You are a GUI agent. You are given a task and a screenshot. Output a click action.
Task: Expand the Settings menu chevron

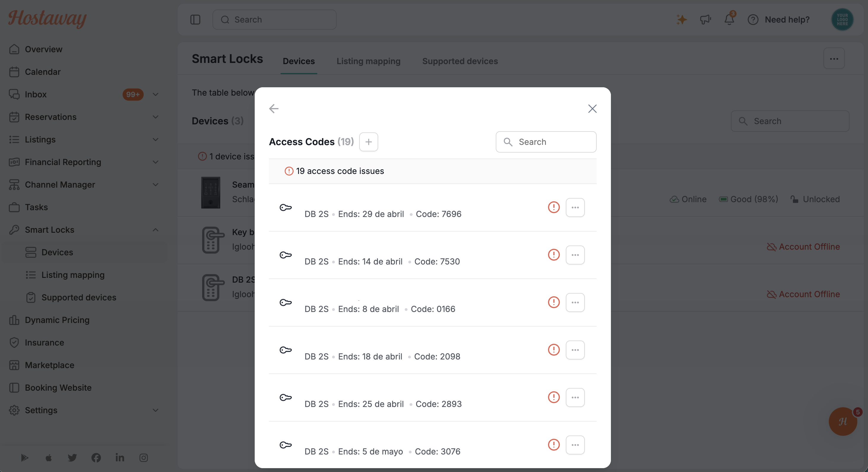[155, 410]
